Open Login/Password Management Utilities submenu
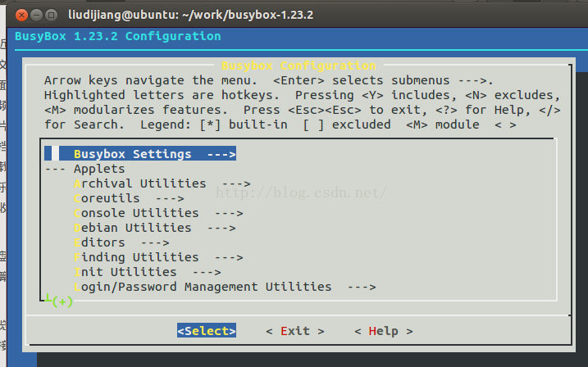Screen dimensions: 588x367 point(225,287)
